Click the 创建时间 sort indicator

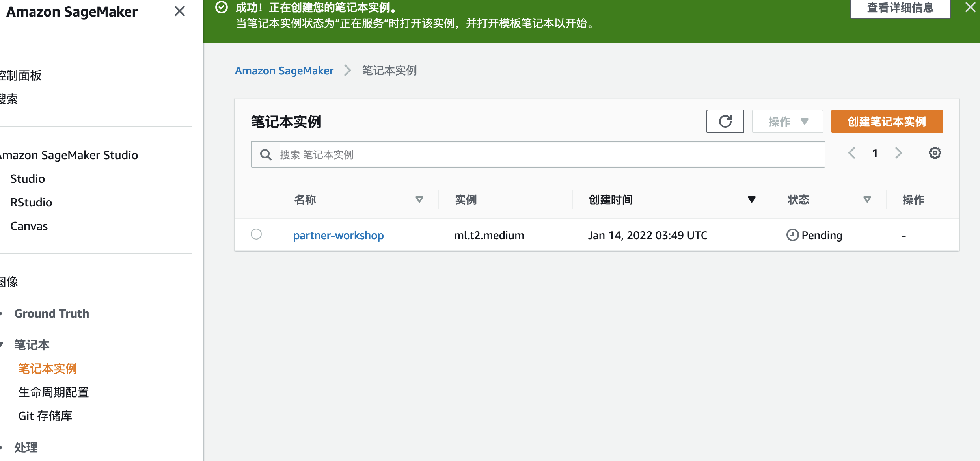[x=751, y=200]
